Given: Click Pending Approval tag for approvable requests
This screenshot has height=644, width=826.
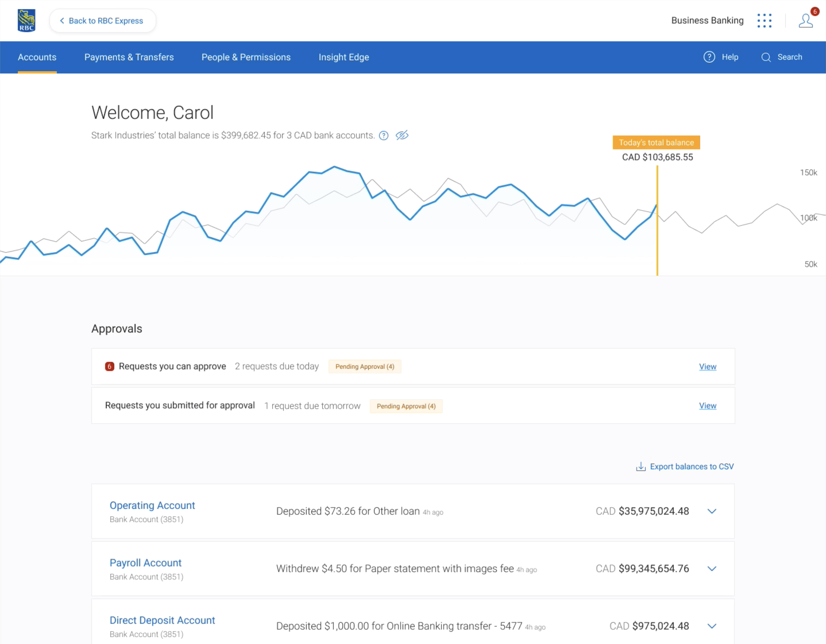Looking at the screenshot, I should 365,366.
